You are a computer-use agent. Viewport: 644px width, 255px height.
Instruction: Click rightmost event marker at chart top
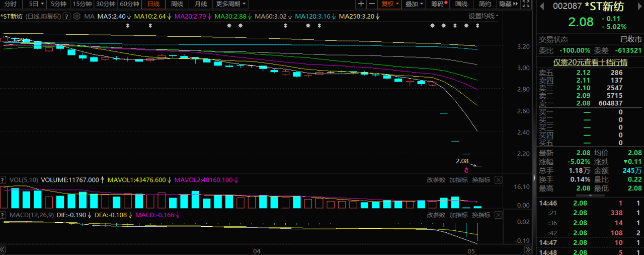click(x=477, y=26)
